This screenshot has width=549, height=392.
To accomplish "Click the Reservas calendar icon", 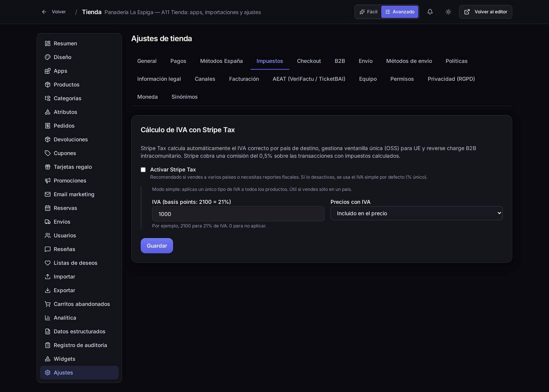I will click(47, 208).
